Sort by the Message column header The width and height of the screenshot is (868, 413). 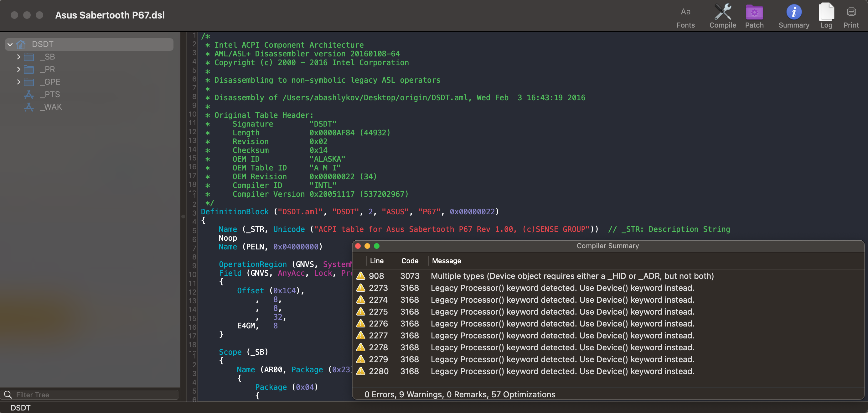pos(446,261)
